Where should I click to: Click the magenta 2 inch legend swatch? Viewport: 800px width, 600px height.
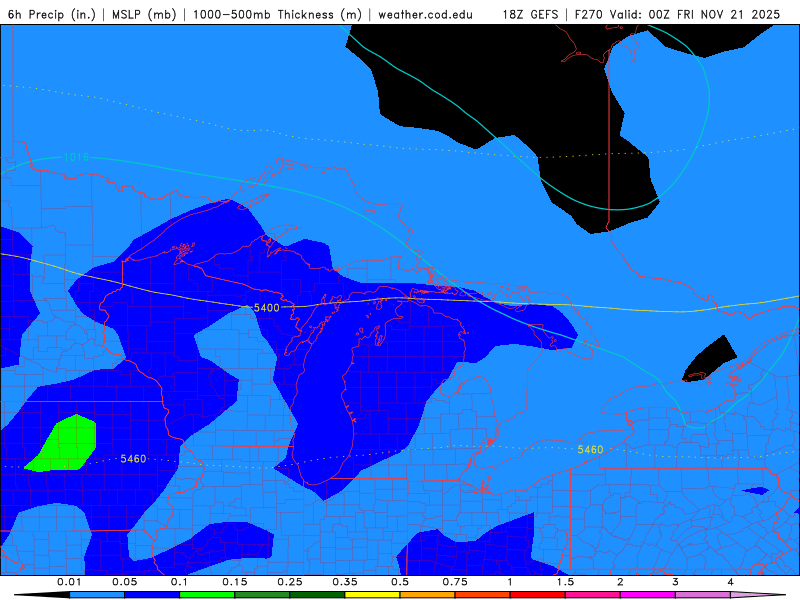[648, 595]
